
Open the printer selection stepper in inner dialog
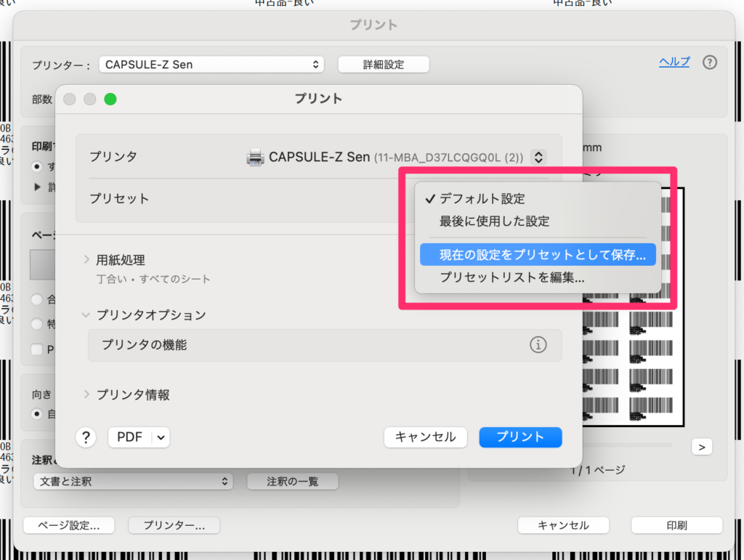point(538,157)
